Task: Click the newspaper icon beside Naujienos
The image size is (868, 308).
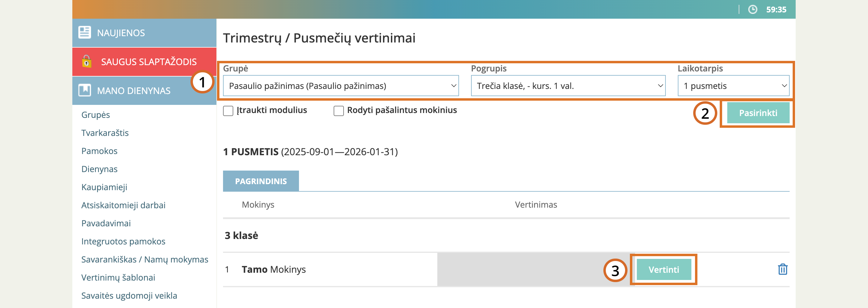Action: click(x=84, y=33)
